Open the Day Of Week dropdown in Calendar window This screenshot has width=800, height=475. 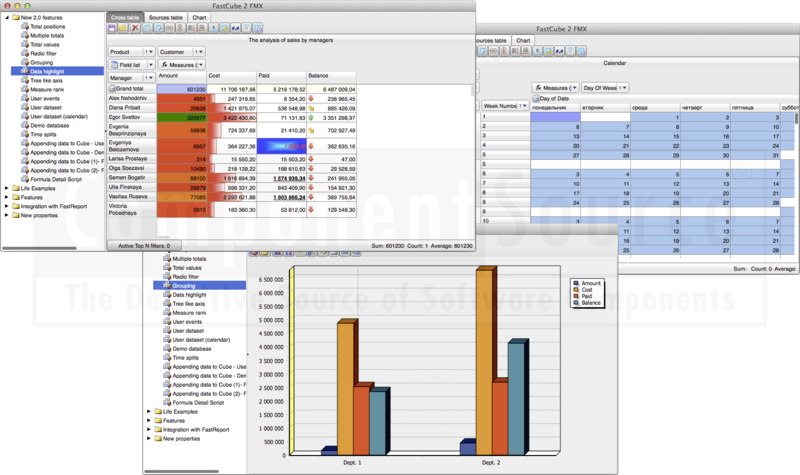click(623, 88)
